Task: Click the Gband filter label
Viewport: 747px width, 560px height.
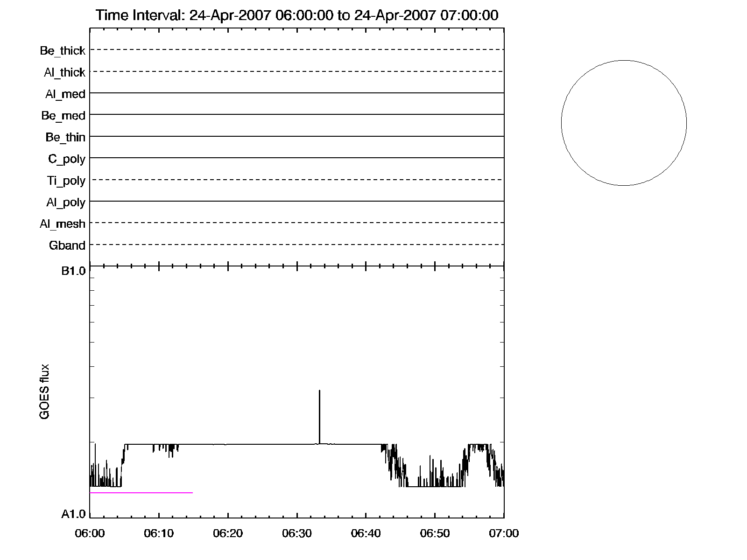Action: (67, 245)
